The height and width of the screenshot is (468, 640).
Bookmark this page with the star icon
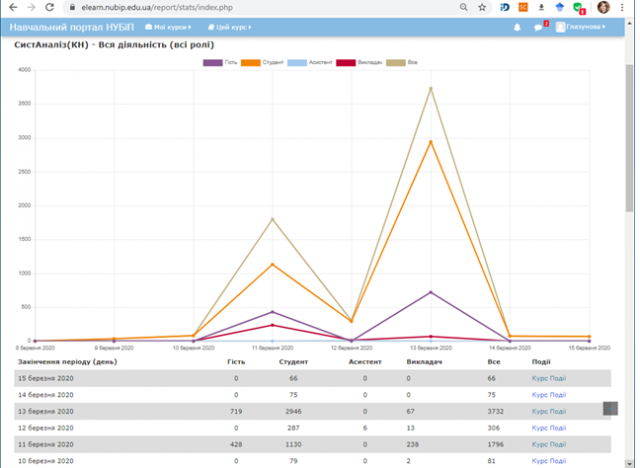482,7
